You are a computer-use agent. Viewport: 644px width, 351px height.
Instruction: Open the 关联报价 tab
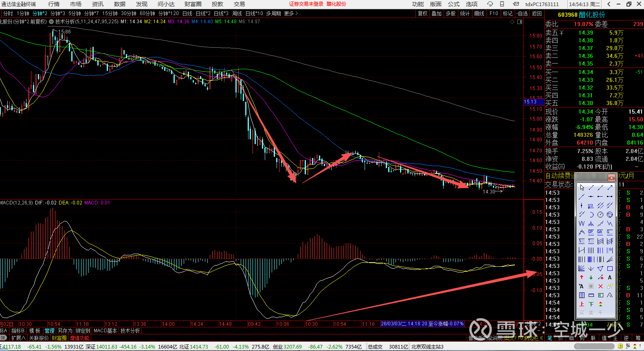(39, 338)
